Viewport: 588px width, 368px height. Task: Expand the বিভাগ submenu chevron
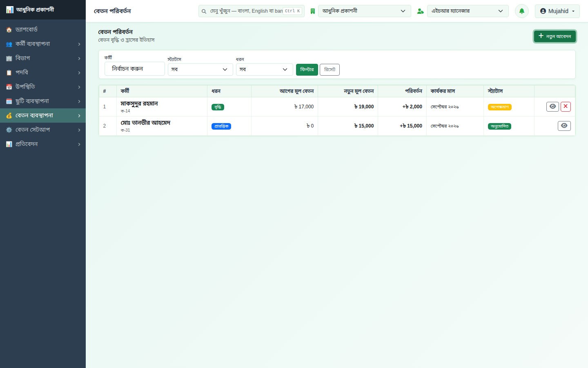(79, 58)
